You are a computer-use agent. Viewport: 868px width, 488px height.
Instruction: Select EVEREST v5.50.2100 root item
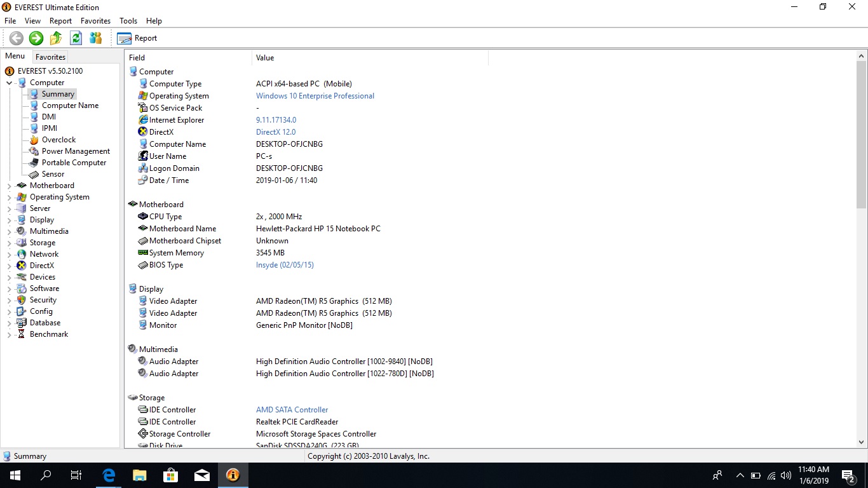coord(50,71)
